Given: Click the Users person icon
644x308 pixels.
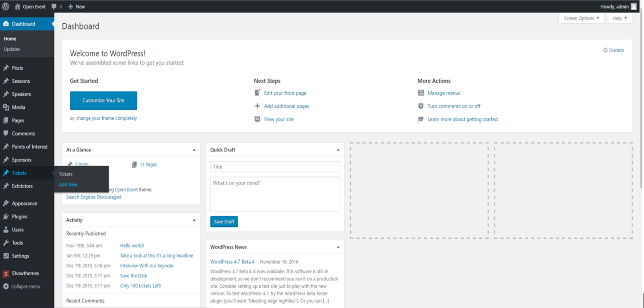Looking at the screenshot, I should point(6,230).
